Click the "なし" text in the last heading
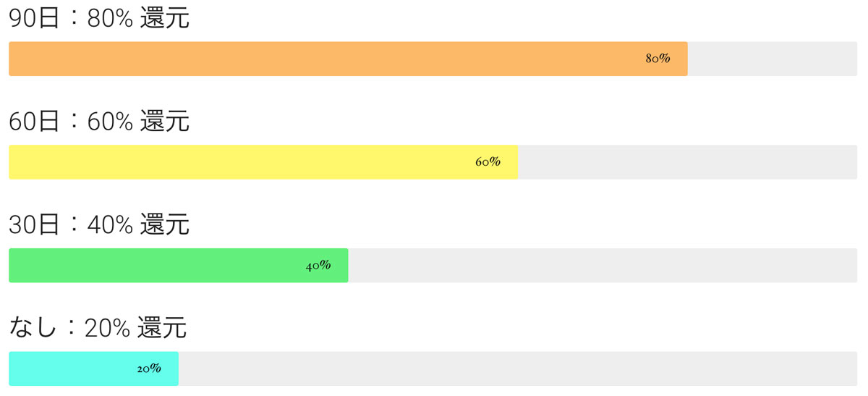 (33, 329)
